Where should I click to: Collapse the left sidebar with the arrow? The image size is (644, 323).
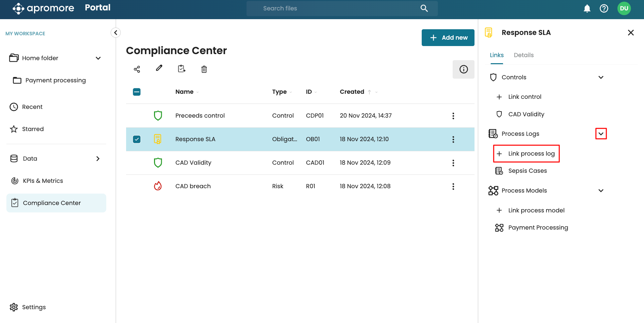[x=116, y=33]
